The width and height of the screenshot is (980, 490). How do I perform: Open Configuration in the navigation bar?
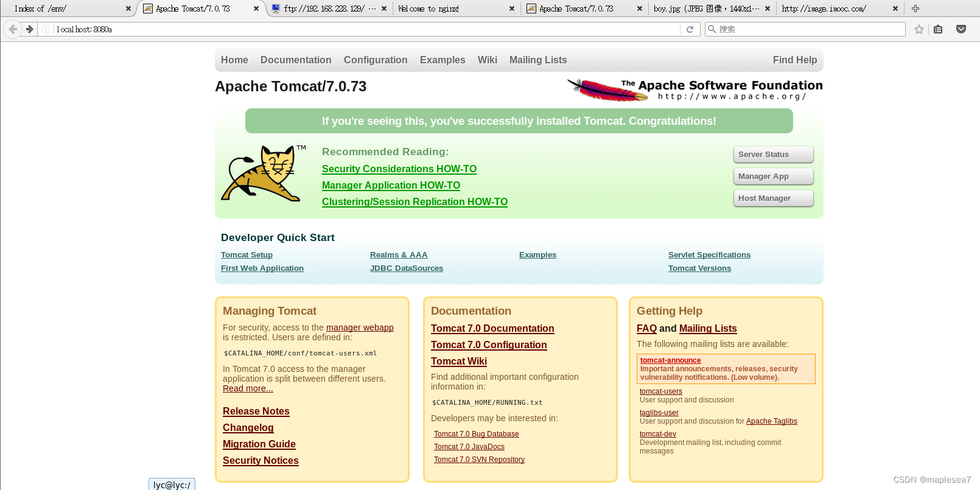(376, 60)
